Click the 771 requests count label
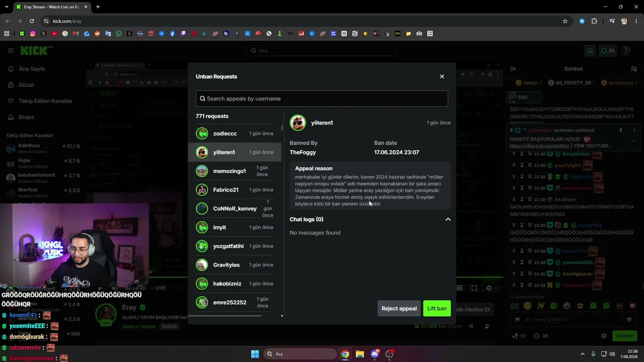The width and height of the screenshot is (644, 362). (212, 116)
